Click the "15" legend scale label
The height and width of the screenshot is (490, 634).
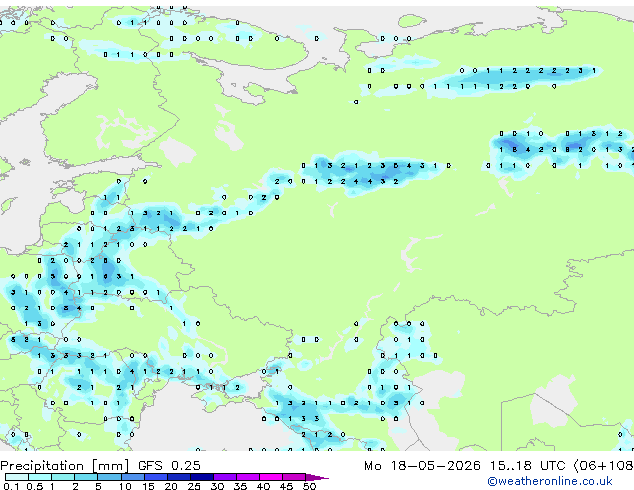[148, 486]
